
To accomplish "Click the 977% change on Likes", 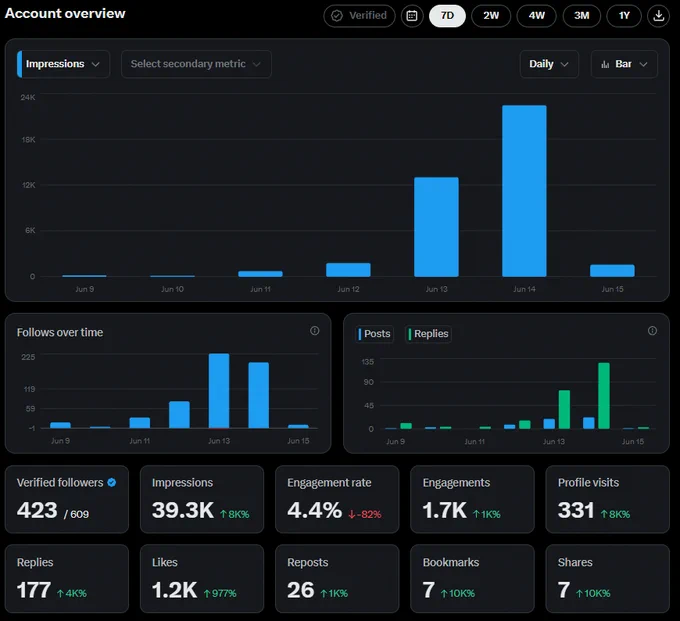I will pos(220,593).
